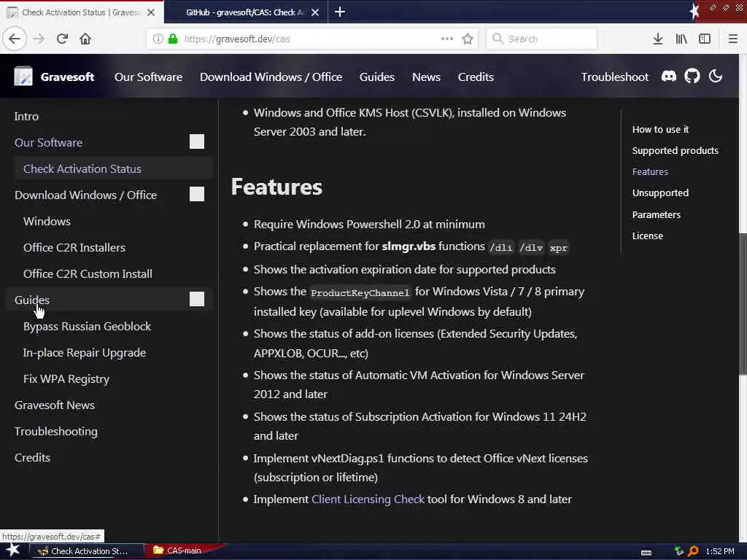Open Office C2R Installers sidebar entry
The width and height of the screenshot is (747, 560).
point(74,248)
